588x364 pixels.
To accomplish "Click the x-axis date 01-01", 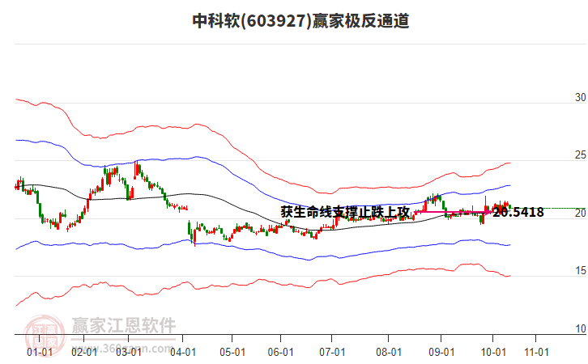I will click(x=40, y=353).
